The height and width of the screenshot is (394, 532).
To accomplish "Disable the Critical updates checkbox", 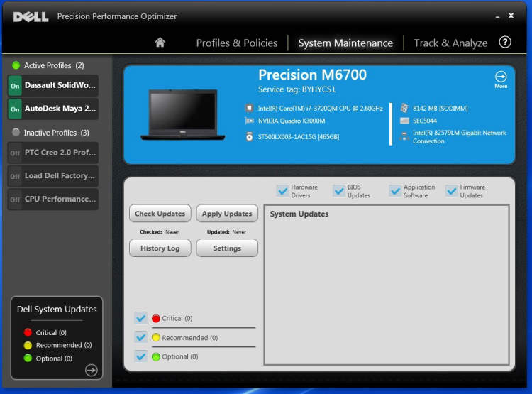I will [140, 318].
